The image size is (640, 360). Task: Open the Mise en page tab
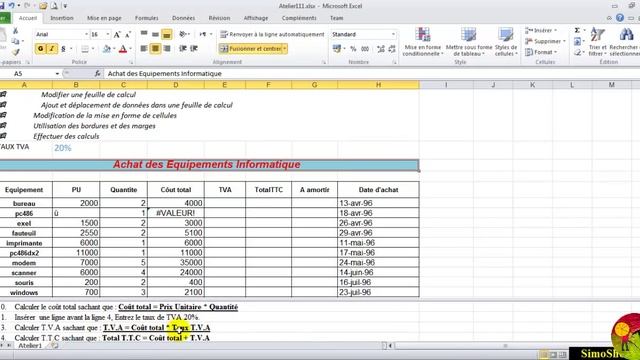click(x=104, y=18)
